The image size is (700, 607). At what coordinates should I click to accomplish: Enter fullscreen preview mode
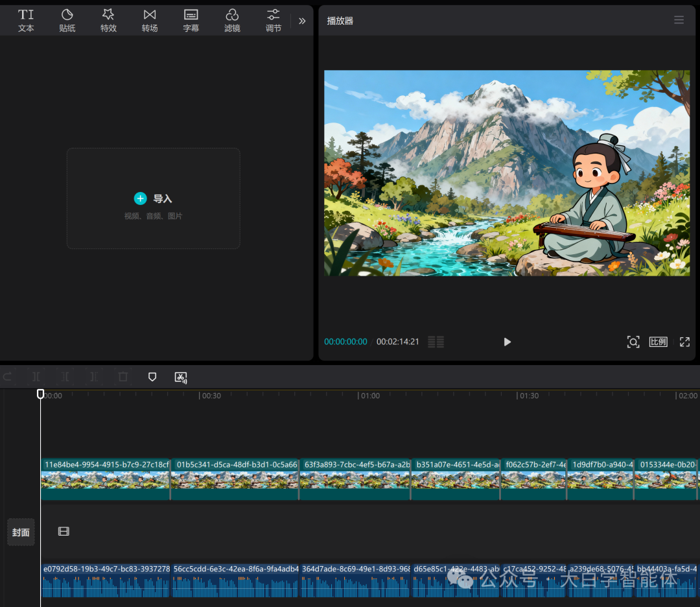684,342
